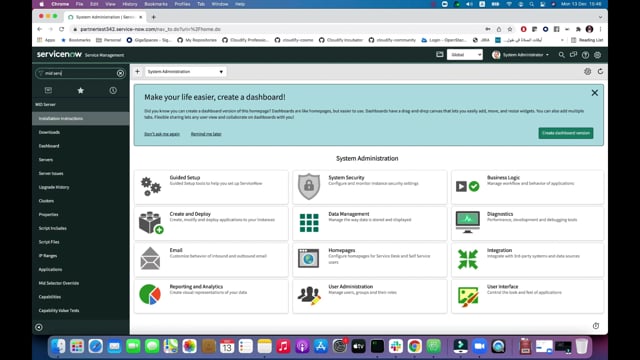
Task: Open the Email envelope icon
Action: [150, 259]
